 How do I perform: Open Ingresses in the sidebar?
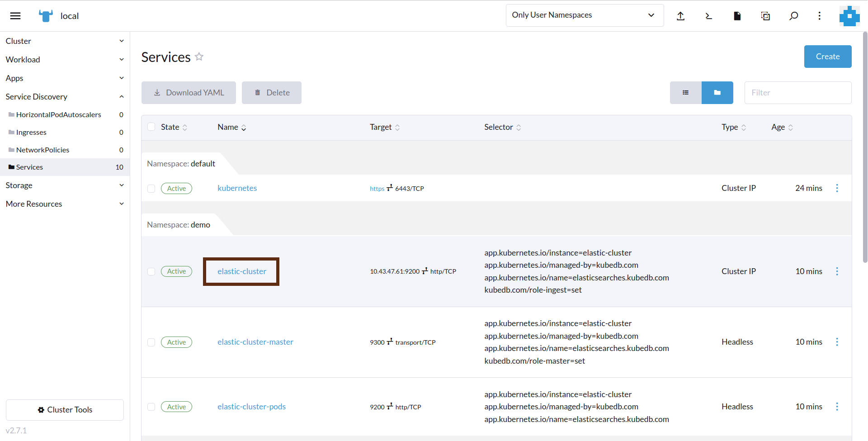pyautogui.click(x=31, y=132)
